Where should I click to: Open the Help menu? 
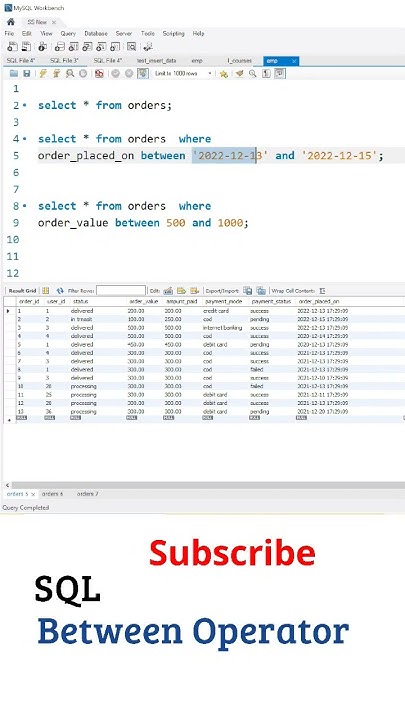click(198, 34)
